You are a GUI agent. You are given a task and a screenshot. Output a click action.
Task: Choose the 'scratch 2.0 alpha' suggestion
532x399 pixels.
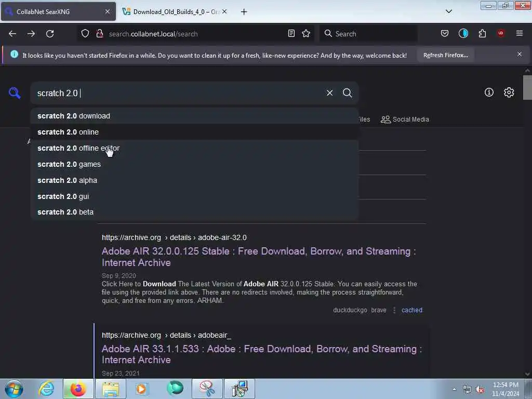click(194, 180)
